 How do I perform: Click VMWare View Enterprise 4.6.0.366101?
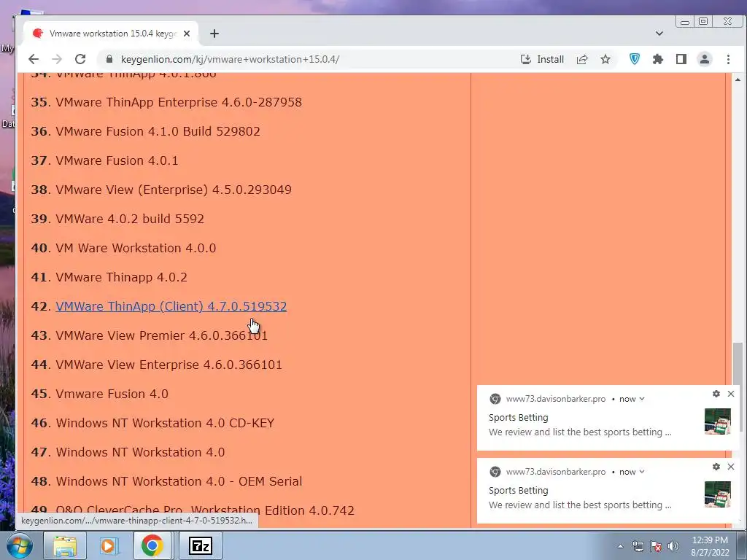[x=169, y=365]
